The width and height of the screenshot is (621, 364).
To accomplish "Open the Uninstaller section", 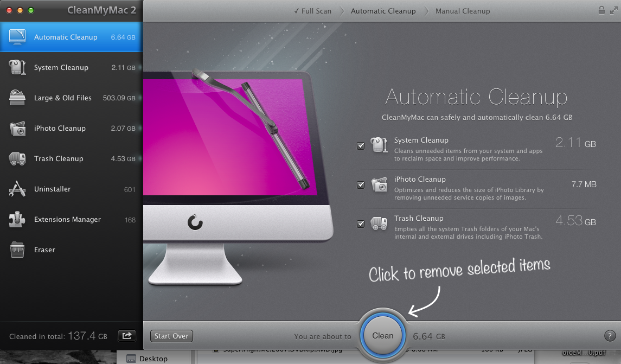I will coord(71,189).
